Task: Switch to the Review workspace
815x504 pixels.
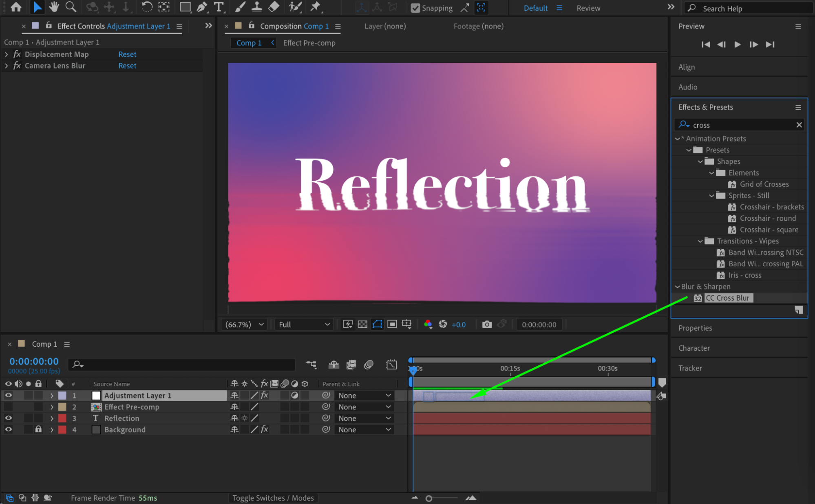Action: [588, 8]
